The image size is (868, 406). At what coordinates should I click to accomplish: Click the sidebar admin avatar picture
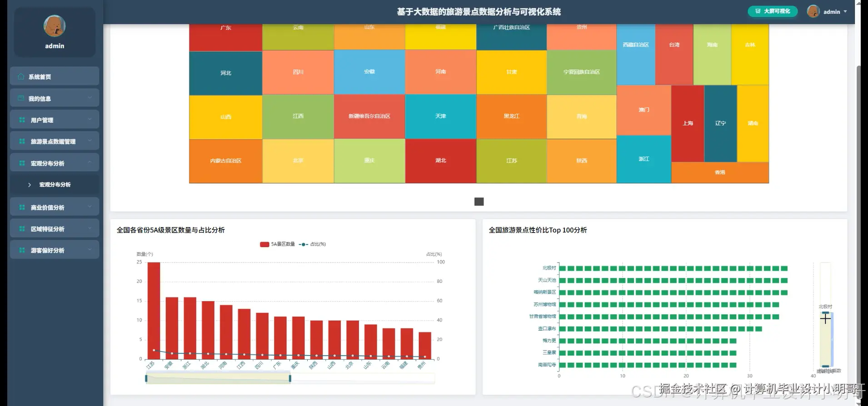coord(55,26)
